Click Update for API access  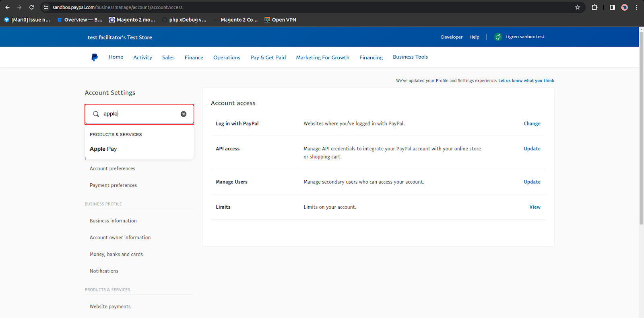click(532, 149)
